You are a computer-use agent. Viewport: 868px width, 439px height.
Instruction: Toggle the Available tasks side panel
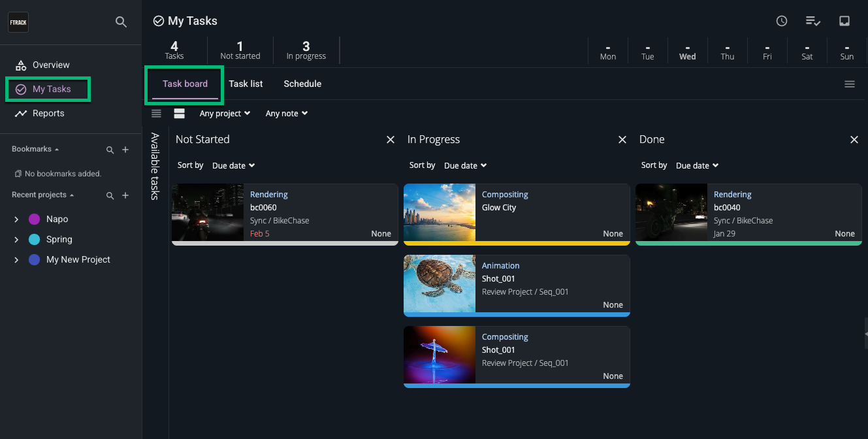(155, 167)
